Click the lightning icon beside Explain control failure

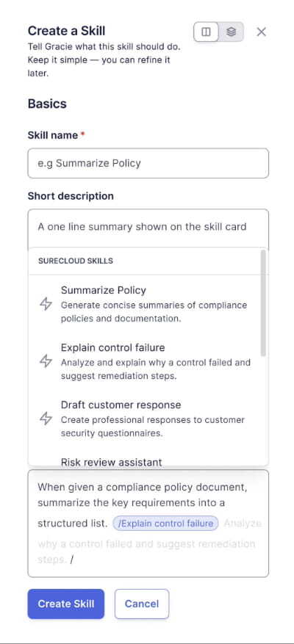point(46,361)
